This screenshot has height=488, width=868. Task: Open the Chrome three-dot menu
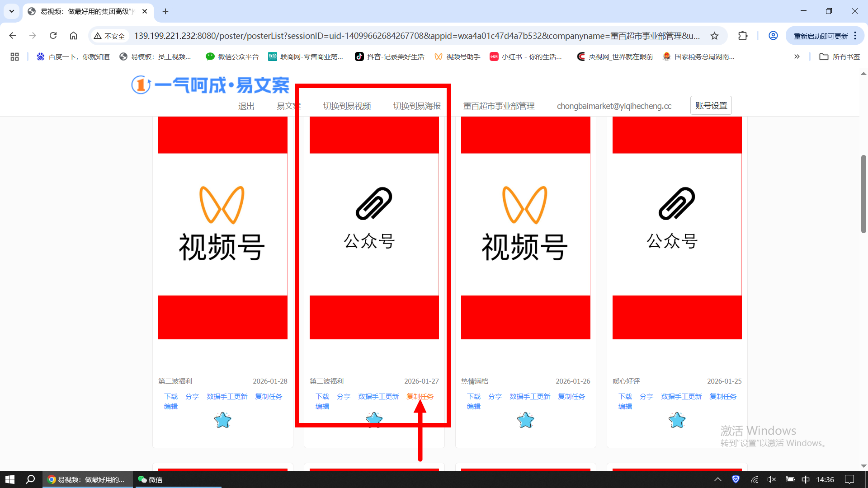pos(855,36)
